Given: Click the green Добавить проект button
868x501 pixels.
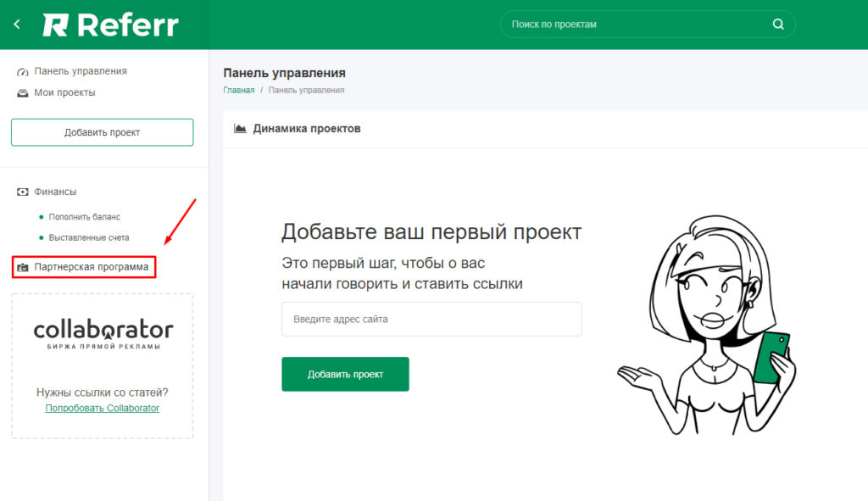Looking at the screenshot, I should 345,373.
